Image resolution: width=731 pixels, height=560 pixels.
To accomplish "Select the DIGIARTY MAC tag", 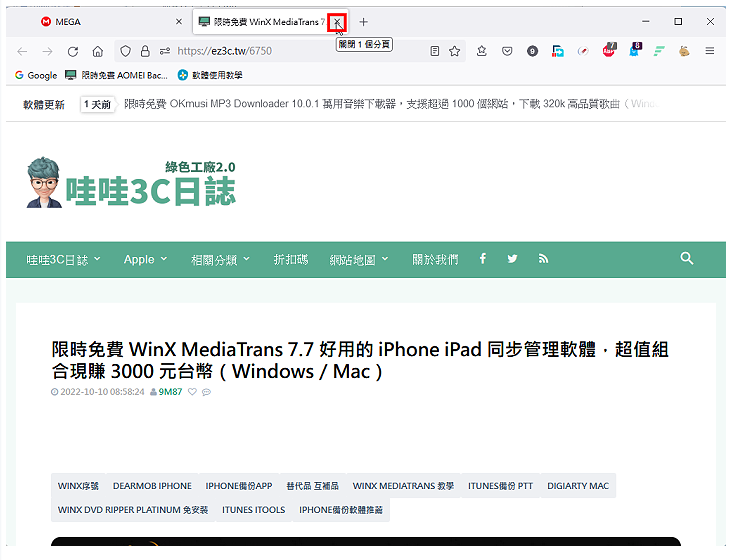I will [x=578, y=486].
